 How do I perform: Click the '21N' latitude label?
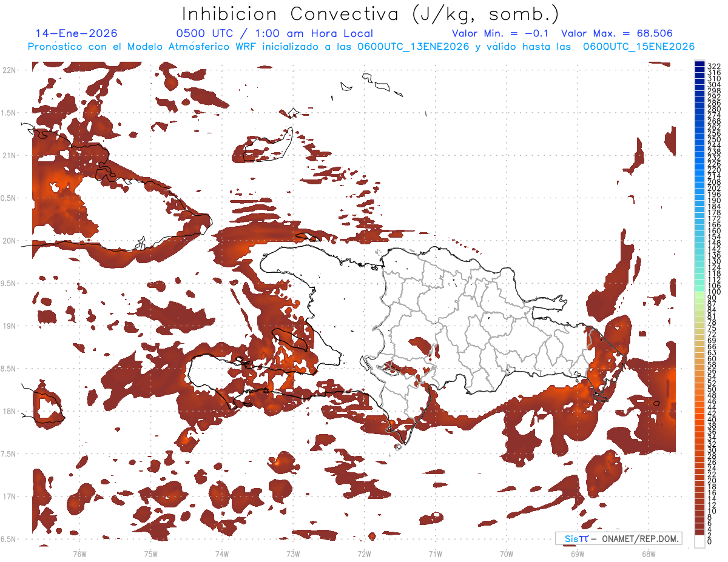click(x=9, y=156)
